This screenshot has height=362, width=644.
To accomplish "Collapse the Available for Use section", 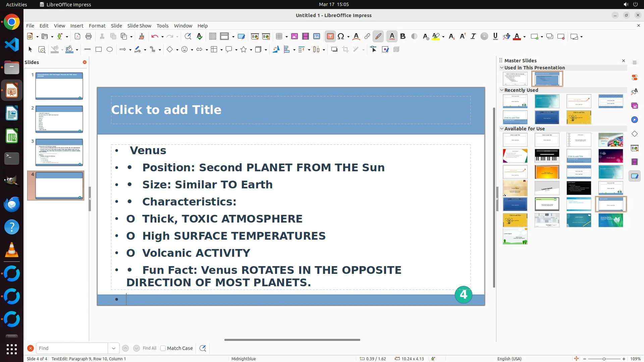I will coord(502,129).
